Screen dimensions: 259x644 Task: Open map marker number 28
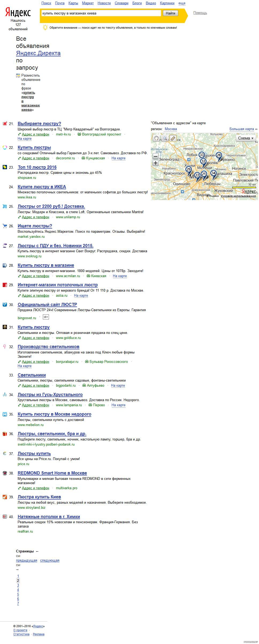(x=219, y=156)
